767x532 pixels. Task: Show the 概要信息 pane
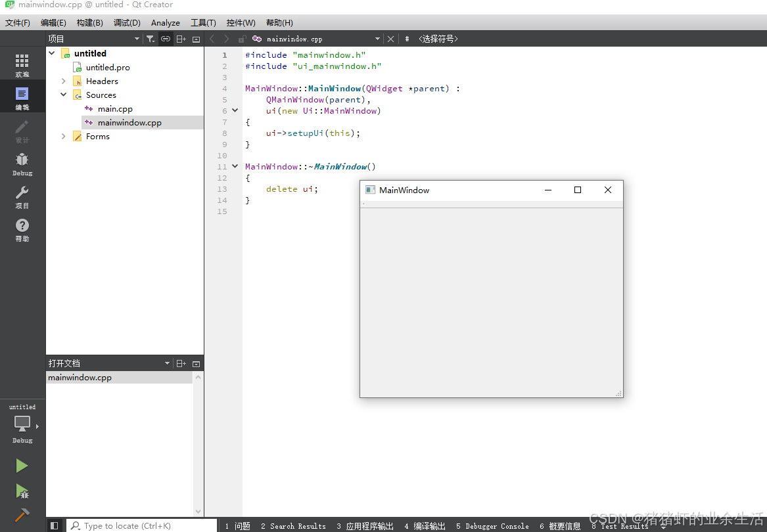pos(560,525)
